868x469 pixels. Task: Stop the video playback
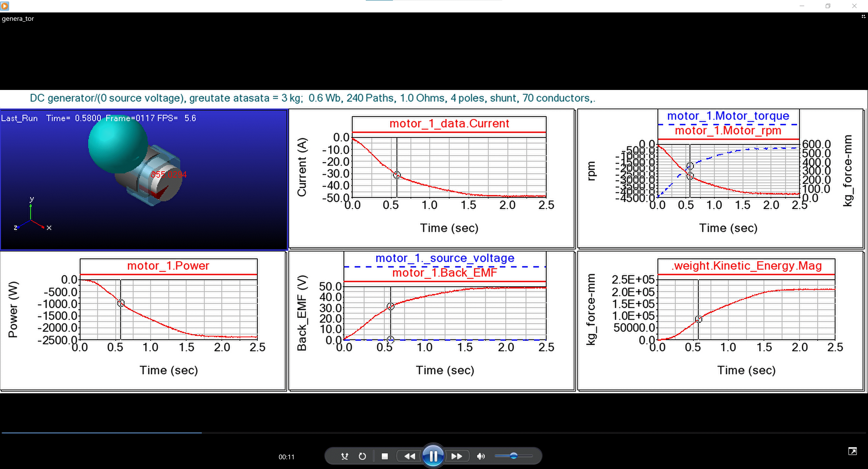[385, 456]
